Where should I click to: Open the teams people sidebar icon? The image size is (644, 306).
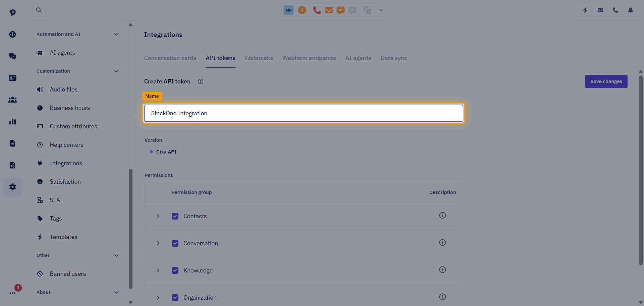click(x=12, y=100)
